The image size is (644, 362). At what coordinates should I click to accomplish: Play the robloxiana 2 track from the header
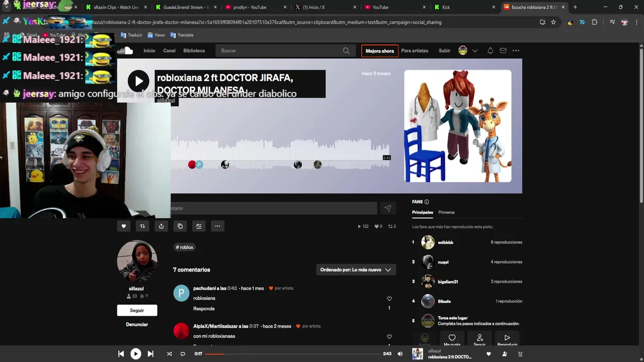click(138, 81)
